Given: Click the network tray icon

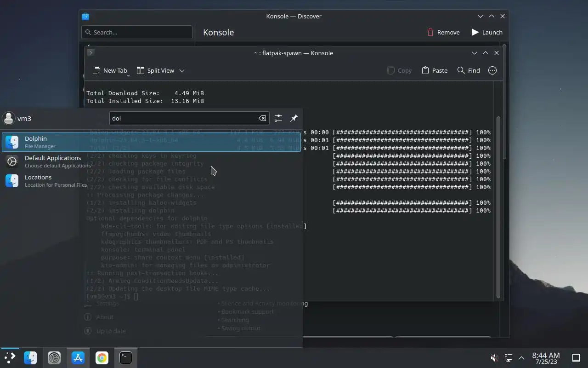Looking at the screenshot, I should [509, 357].
